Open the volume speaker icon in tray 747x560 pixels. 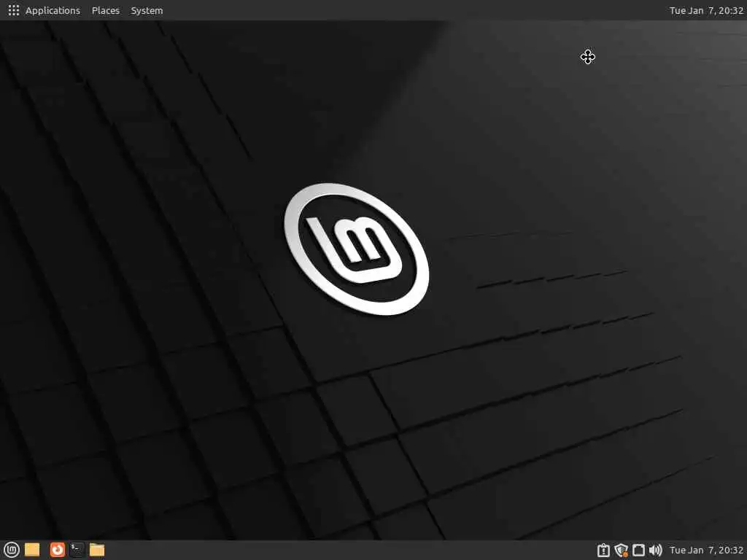point(656,551)
